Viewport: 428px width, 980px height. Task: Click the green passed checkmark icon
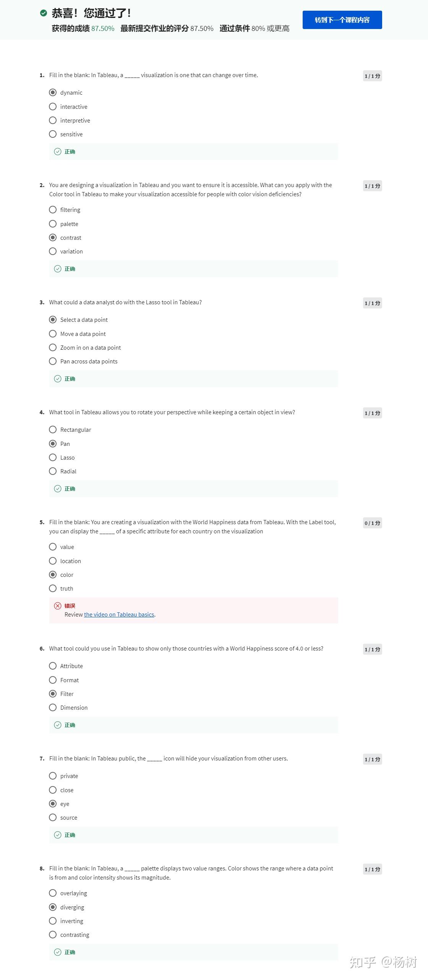pos(44,13)
